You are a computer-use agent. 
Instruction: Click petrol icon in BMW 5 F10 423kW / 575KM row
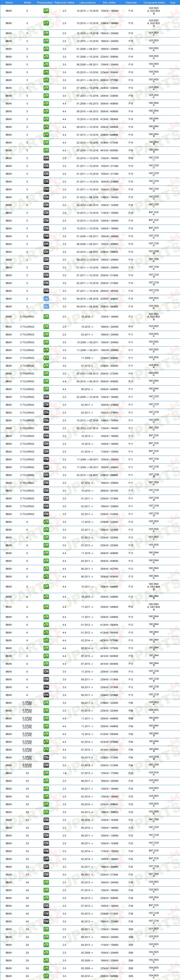46,143
